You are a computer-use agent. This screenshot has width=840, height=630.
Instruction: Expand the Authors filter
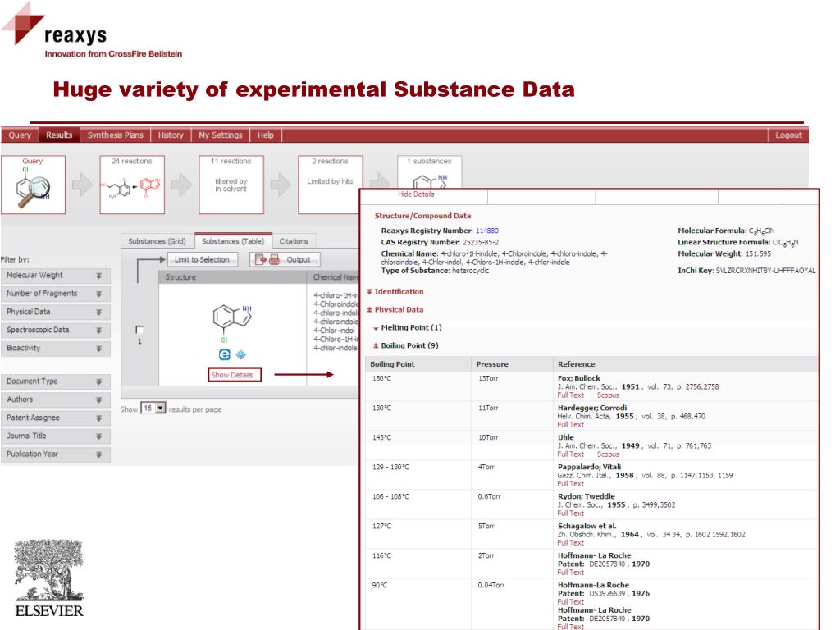[x=56, y=399]
